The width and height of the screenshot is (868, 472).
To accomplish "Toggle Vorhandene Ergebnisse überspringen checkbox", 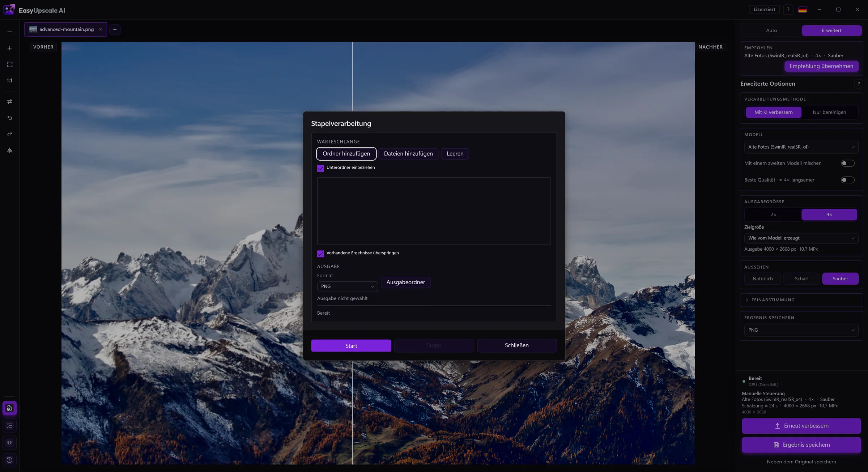I will point(320,254).
